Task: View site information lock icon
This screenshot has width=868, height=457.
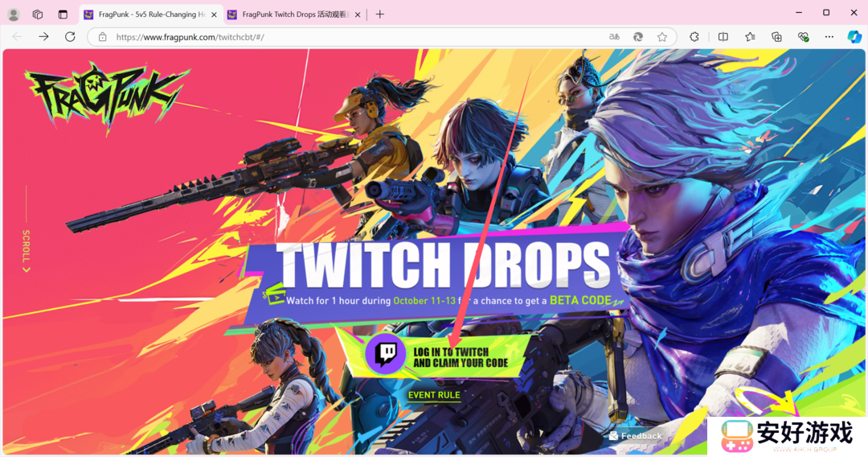Action: pos(102,37)
